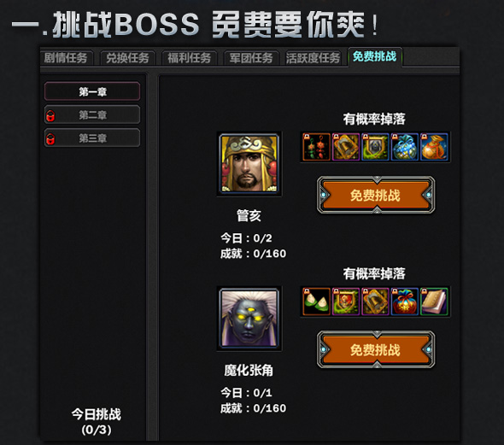The height and width of the screenshot is (445, 504).
Task: Click the red lock icon beside 第三章
Action: point(50,139)
